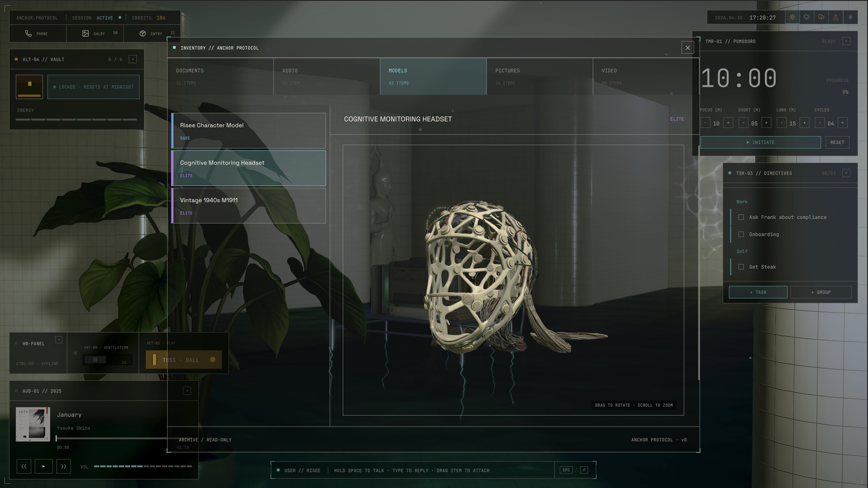This screenshot has height=488, width=868.
Task: Decrease Focus minutes stepper
Action: click(705, 123)
